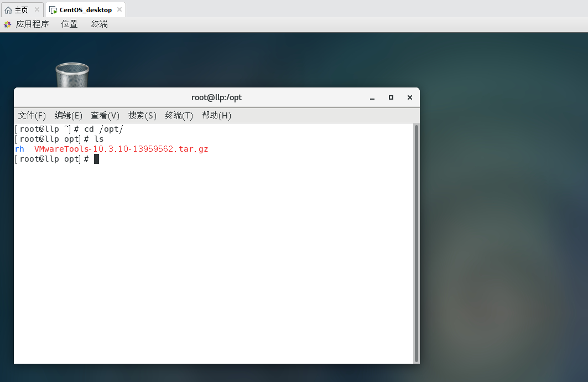
Task: Click the GNOME foot icon beside 应用程序
Action: coord(8,24)
